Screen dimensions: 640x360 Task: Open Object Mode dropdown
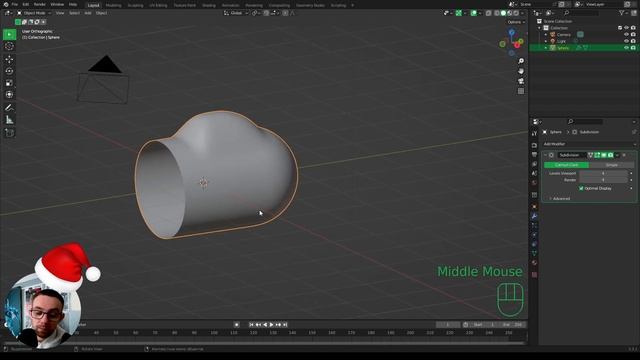tap(33, 13)
